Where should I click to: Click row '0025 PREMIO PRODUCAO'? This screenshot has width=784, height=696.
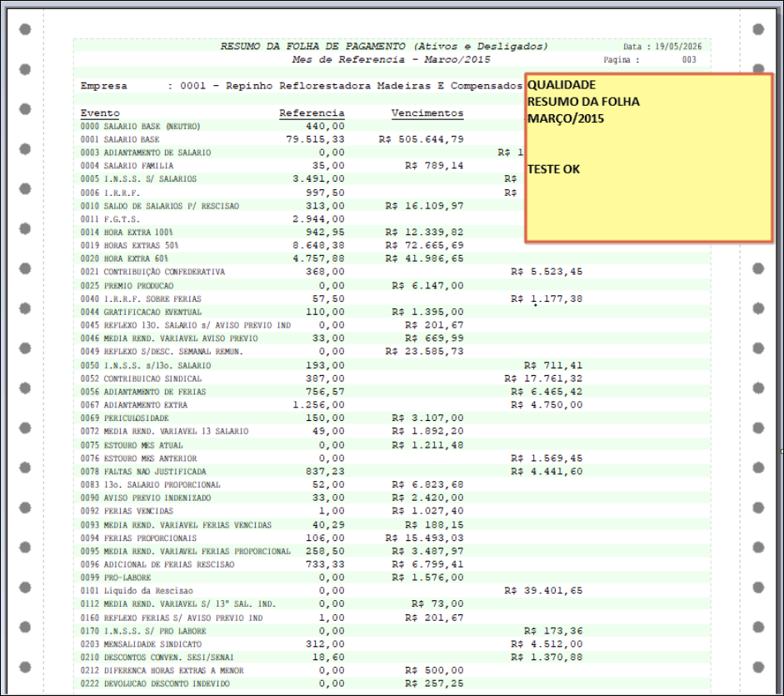point(127,286)
